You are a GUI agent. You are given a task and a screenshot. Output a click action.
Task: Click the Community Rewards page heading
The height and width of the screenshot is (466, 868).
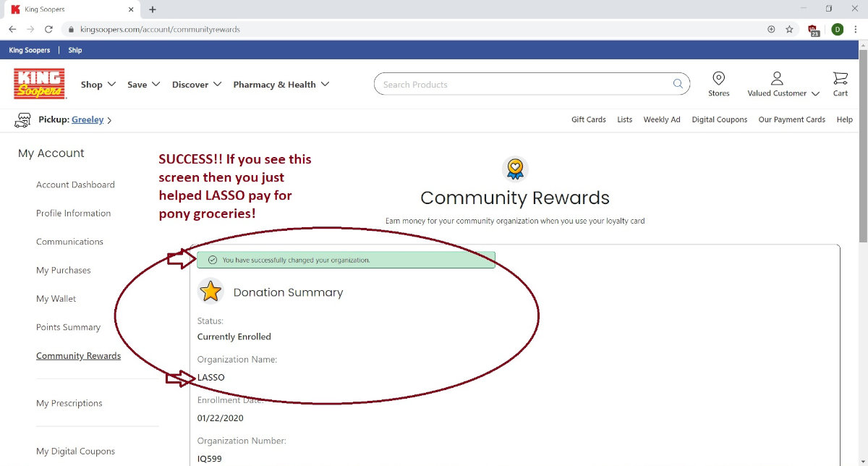click(515, 198)
